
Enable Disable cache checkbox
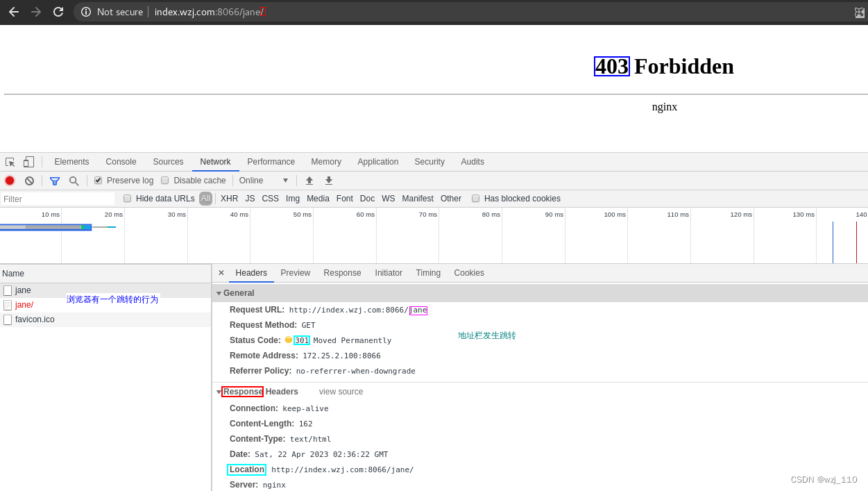pos(164,181)
